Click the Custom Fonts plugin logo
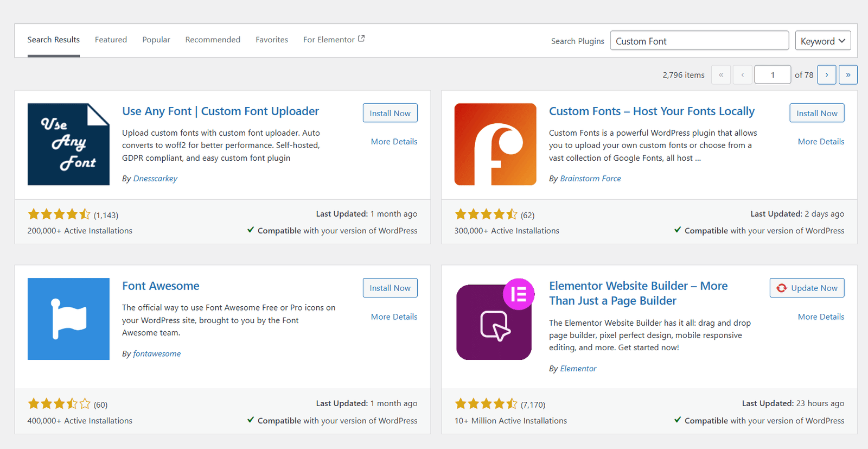The width and height of the screenshot is (868, 449). [x=495, y=144]
